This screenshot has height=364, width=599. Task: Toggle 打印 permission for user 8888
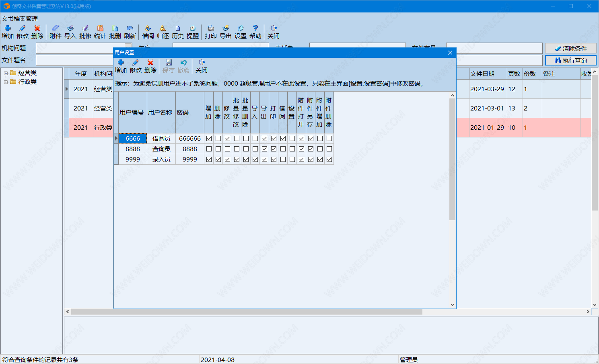point(274,149)
